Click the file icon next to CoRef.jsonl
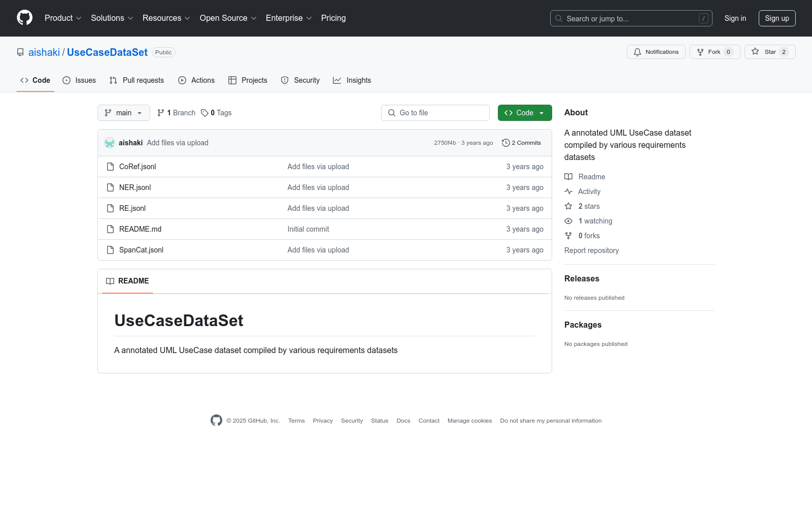The height and width of the screenshot is (508, 812). [110, 167]
